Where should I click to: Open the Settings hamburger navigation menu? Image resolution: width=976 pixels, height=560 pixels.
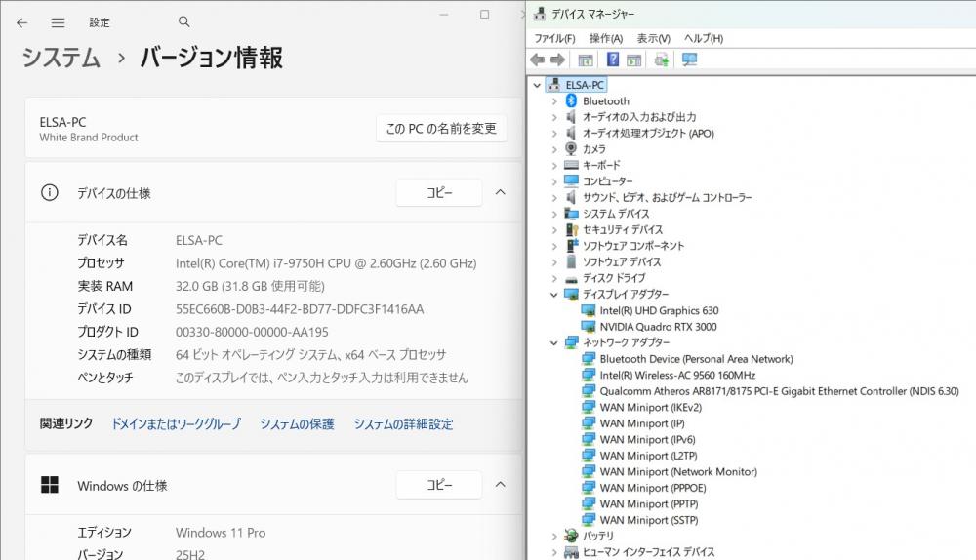pyautogui.click(x=59, y=22)
